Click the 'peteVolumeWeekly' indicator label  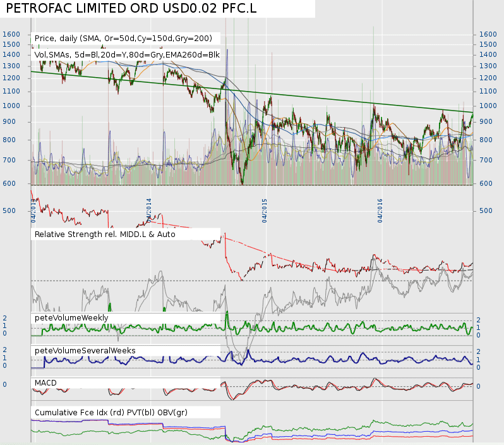71,318
